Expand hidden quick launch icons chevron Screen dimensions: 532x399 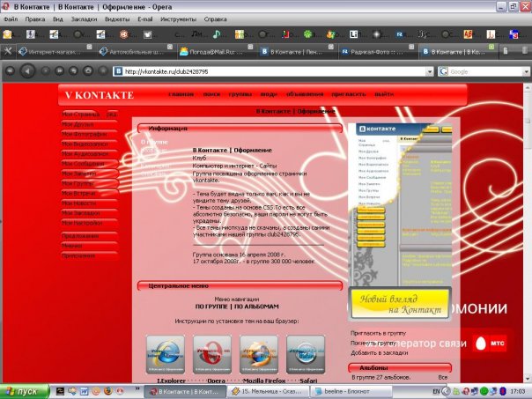point(137,388)
